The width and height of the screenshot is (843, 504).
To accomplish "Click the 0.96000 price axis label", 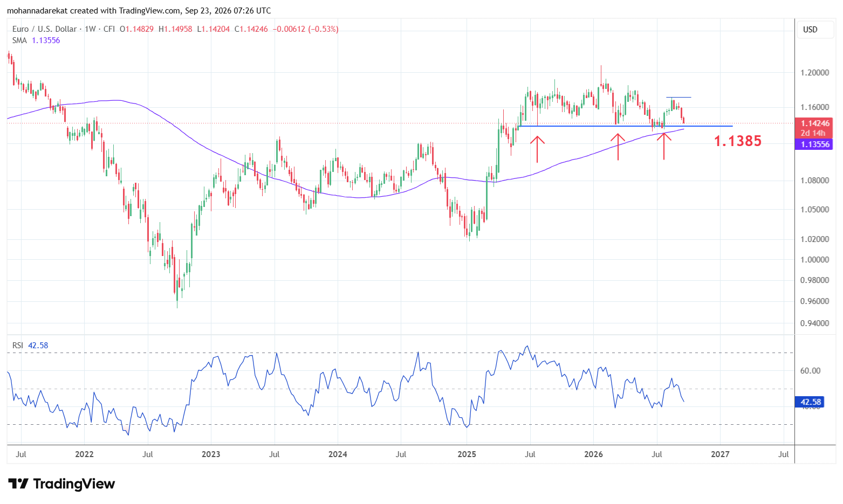I will (814, 301).
